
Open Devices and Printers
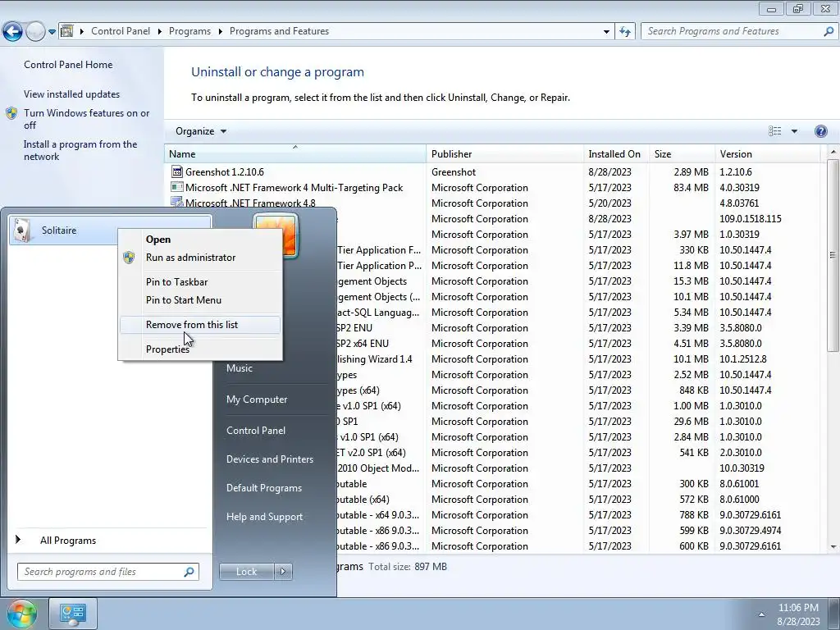[x=270, y=459]
